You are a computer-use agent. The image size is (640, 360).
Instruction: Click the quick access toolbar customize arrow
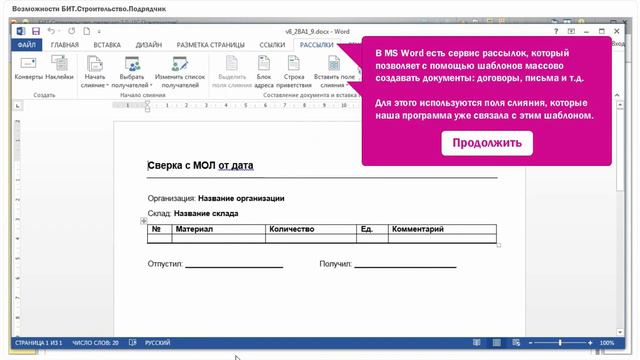point(99,31)
